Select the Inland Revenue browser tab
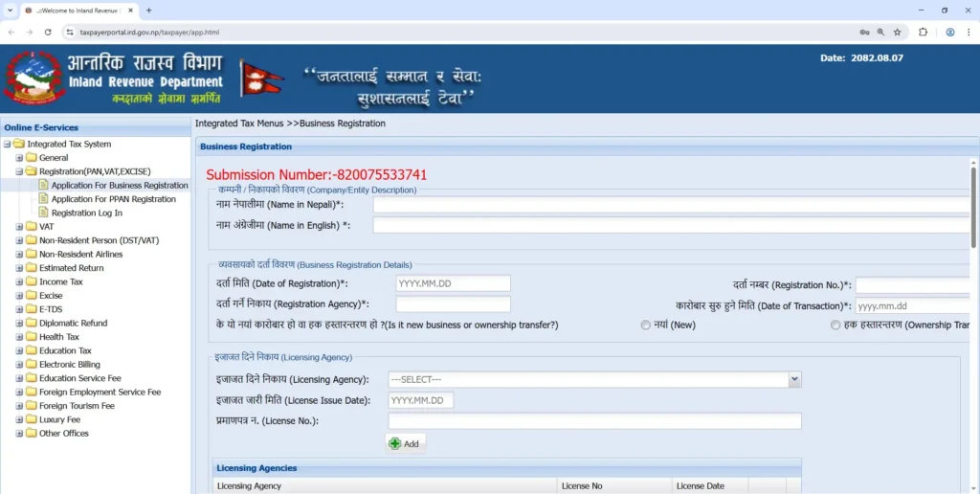 (x=78, y=10)
